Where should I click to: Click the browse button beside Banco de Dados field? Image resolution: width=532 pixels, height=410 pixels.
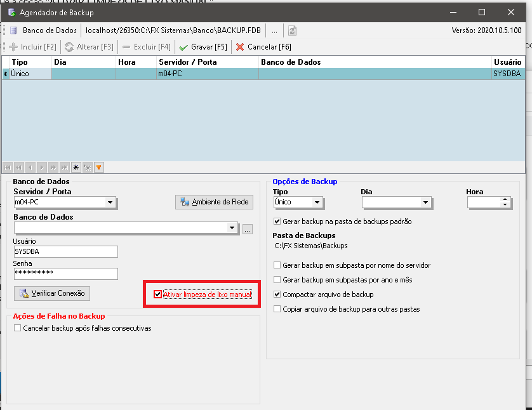248,228
